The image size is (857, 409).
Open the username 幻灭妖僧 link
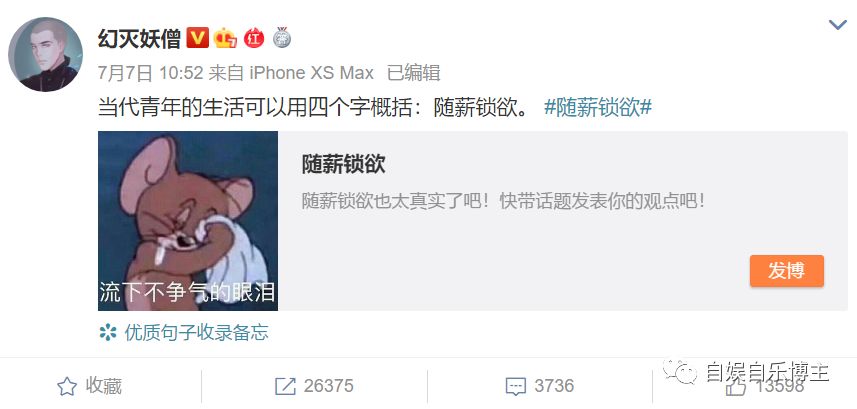139,38
